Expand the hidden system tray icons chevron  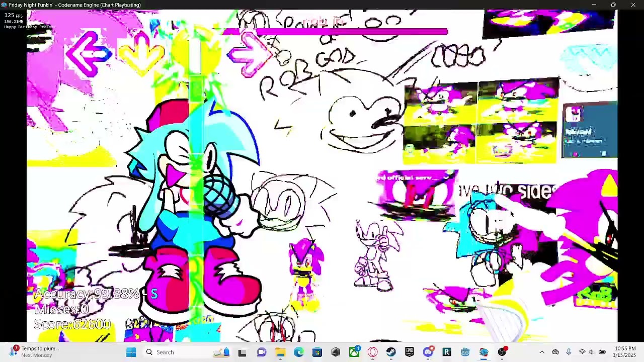(542, 352)
